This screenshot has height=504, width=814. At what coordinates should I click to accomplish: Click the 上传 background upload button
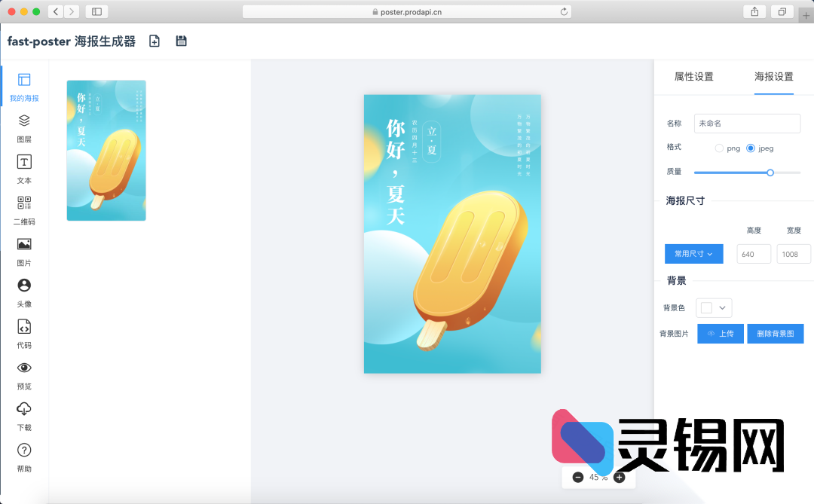pos(721,334)
